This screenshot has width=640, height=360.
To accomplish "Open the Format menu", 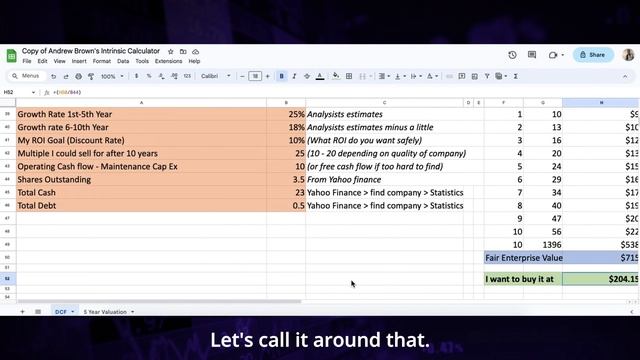I will (x=102, y=61).
